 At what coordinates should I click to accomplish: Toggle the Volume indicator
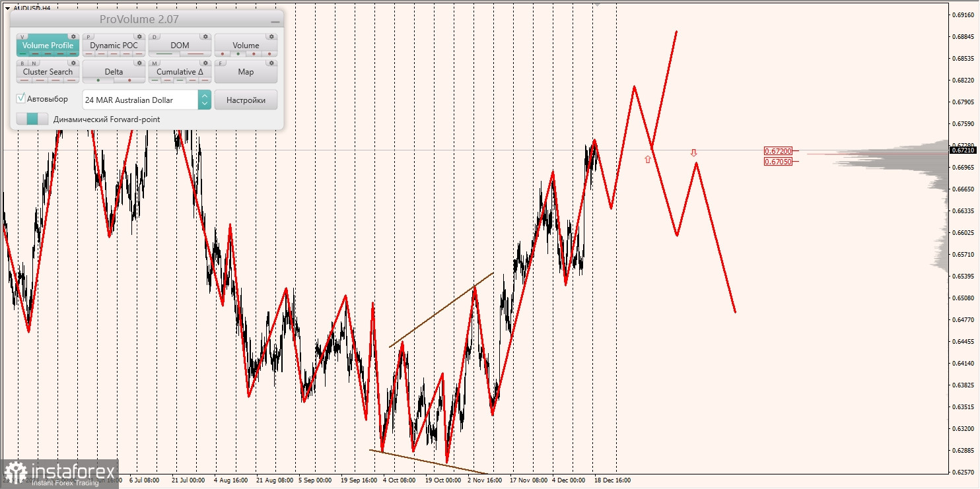click(246, 45)
